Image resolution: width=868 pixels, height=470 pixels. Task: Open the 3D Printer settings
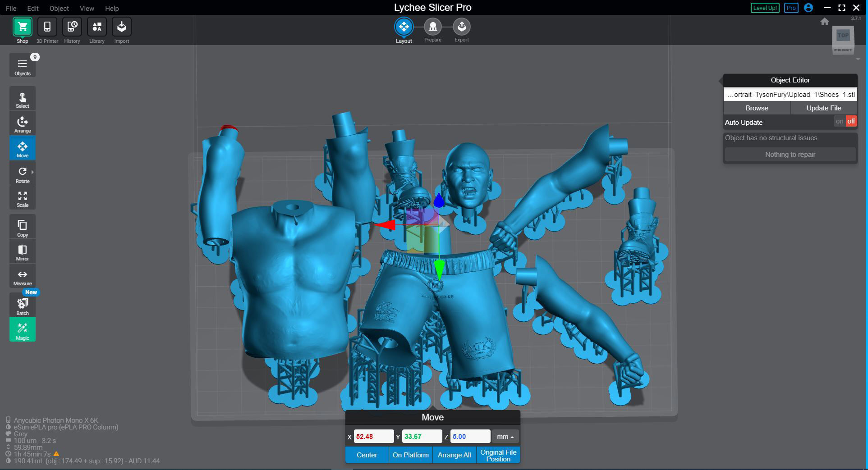tap(47, 27)
